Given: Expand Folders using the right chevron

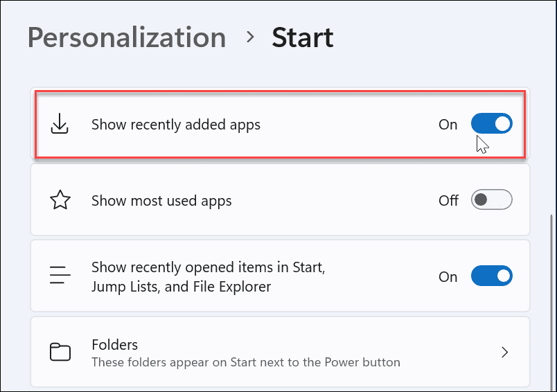Looking at the screenshot, I should point(505,353).
